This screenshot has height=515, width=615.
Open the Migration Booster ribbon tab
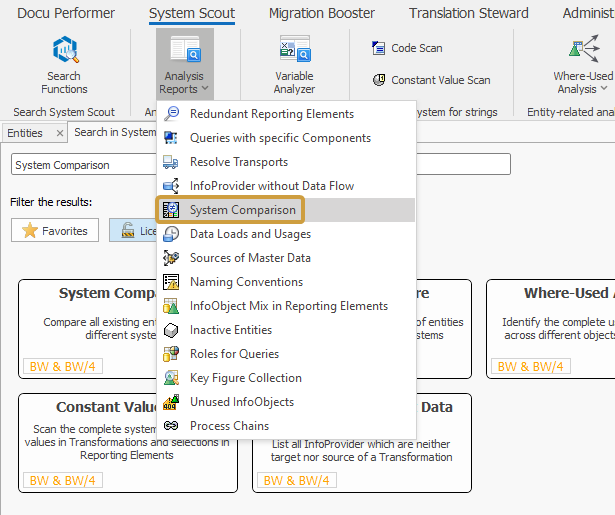tap(322, 13)
